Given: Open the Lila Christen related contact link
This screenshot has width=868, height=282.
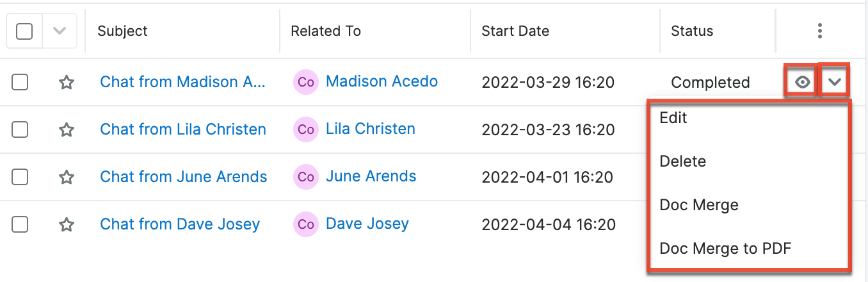Looking at the screenshot, I should [x=370, y=129].
